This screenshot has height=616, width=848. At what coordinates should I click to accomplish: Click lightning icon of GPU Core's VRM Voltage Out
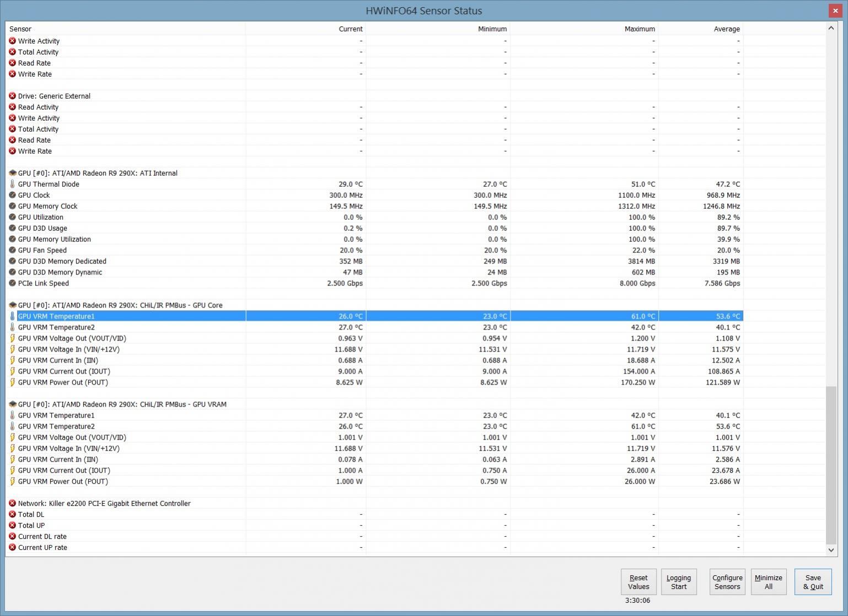(12, 338)
